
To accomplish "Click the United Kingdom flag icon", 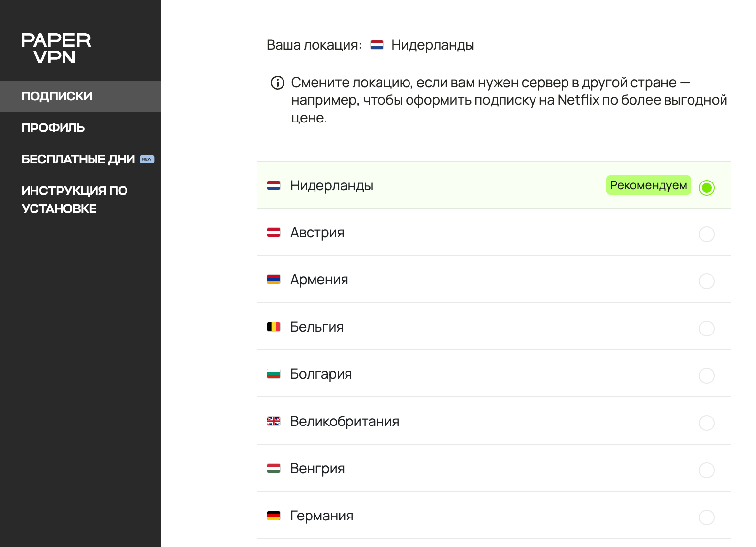I will [274, 421].
